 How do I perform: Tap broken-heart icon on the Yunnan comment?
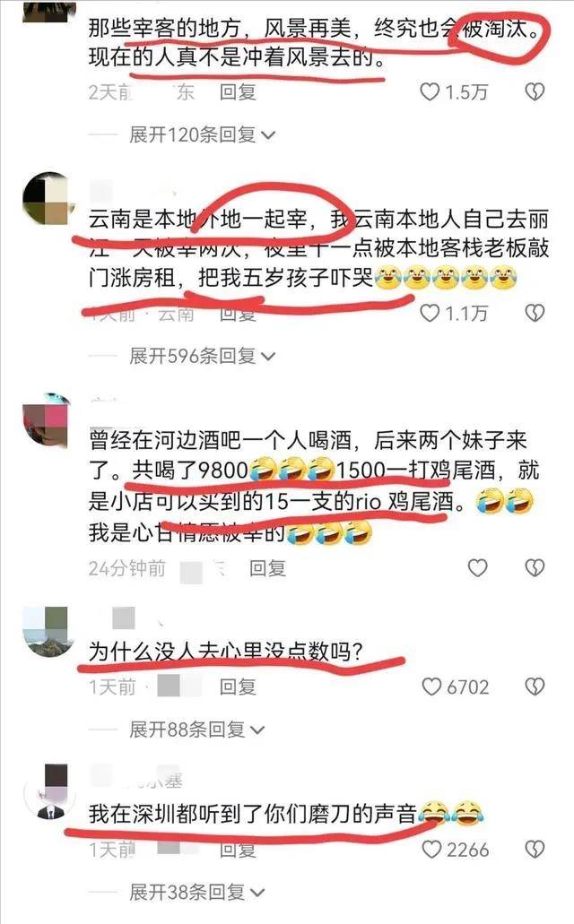(535, 313)
